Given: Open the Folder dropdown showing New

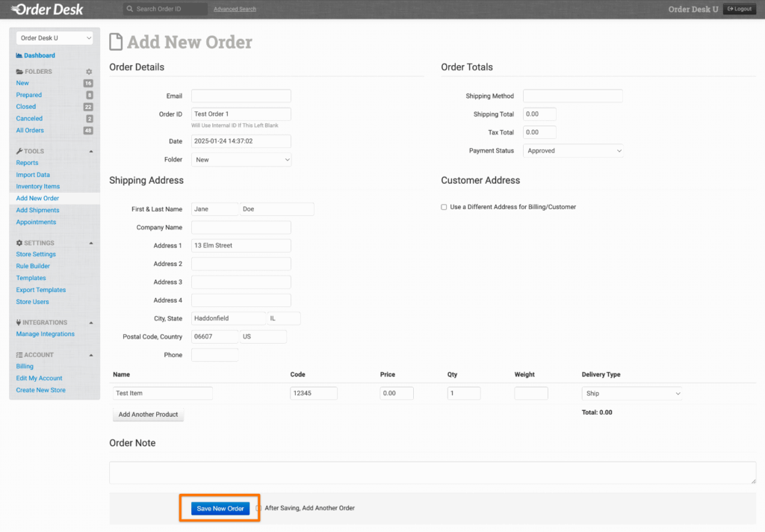Looking at the screenshot, I should 241,160.
